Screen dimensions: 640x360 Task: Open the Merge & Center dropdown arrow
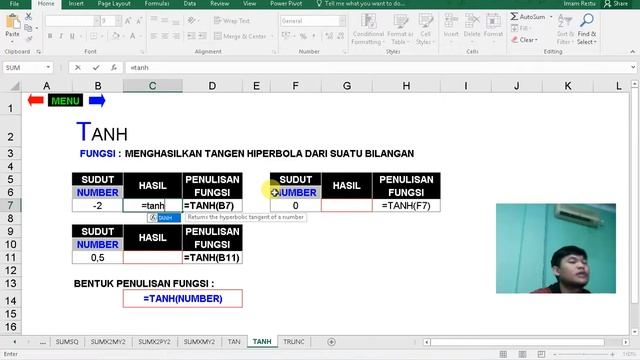[x=272, y=36]
